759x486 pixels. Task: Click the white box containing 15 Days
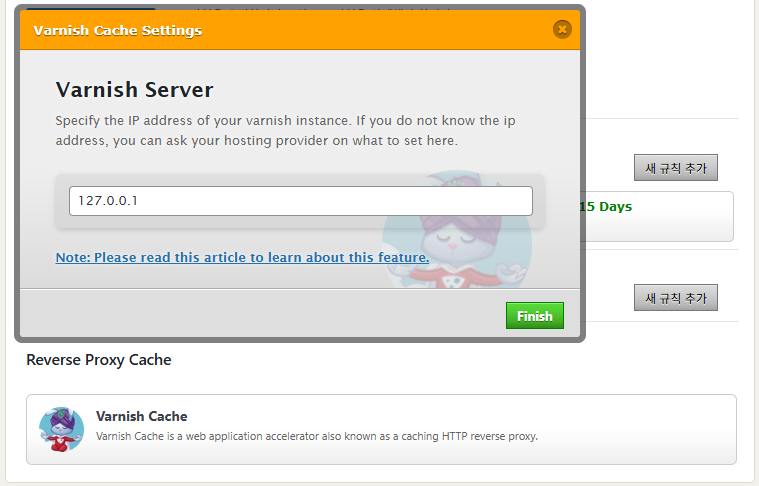pos(680,225)
